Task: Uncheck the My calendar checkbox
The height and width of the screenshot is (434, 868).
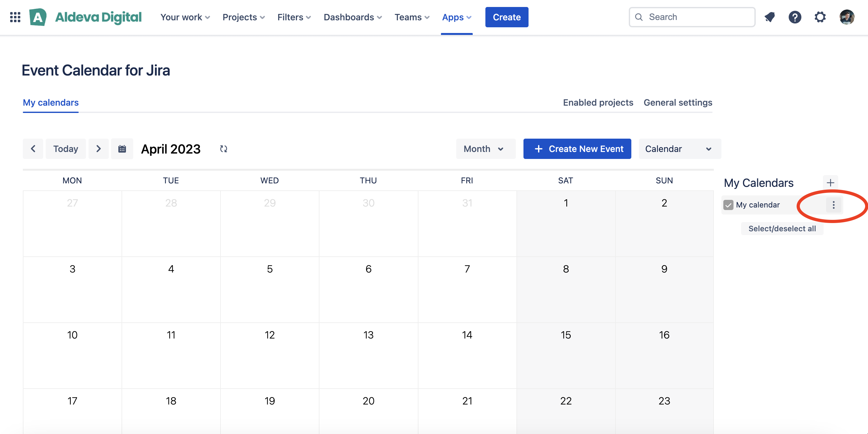Action: point(728,205)
